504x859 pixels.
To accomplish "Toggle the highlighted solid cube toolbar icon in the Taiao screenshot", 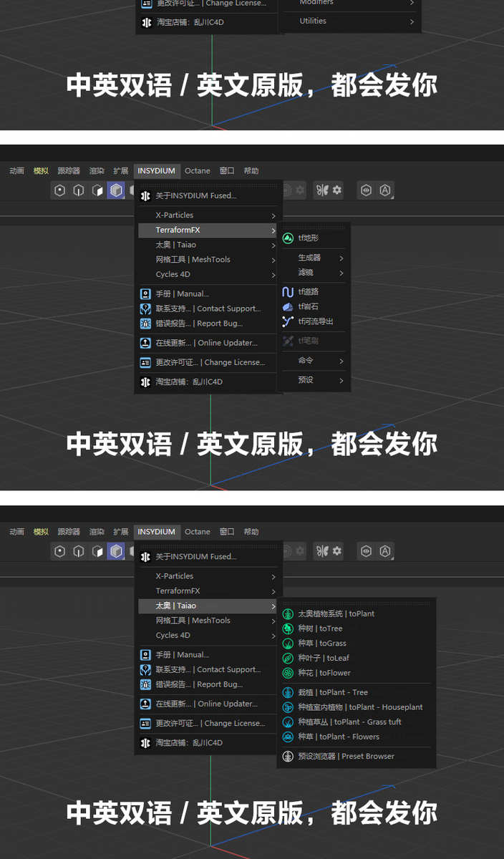I will pyautogui.click(x=116, y=551).
